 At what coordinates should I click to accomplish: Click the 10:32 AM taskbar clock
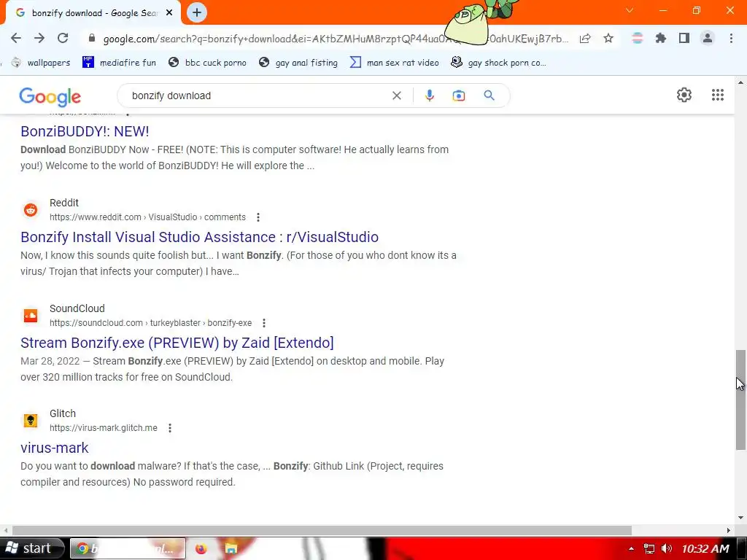[705, 549]
